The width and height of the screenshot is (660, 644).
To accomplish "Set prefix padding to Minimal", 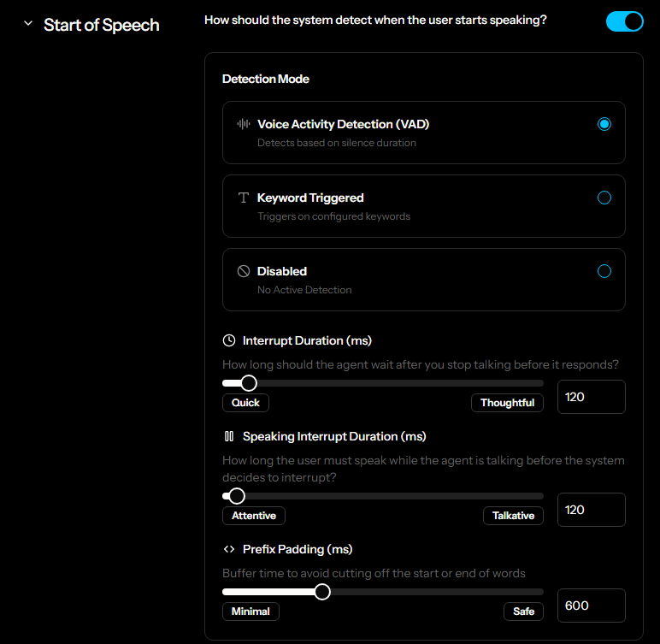I will (x=250, y=612).
